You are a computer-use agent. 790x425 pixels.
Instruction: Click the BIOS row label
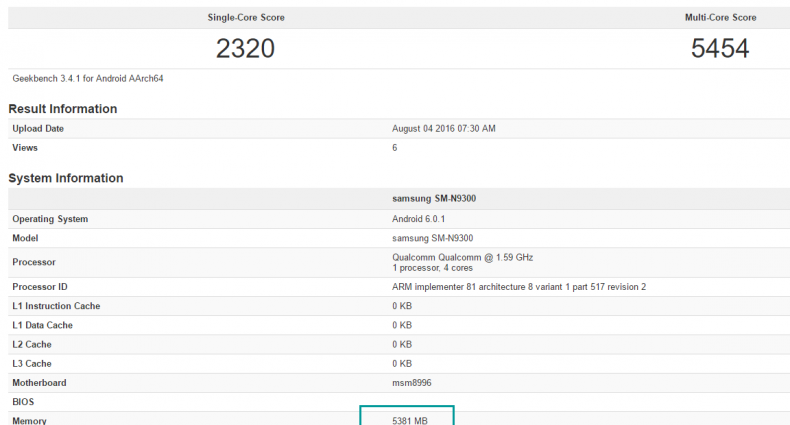tap(24, 402)
